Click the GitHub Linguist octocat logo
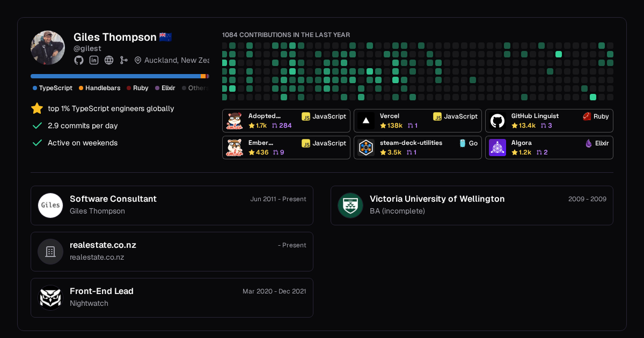Viewport: 644px width, 338px height. 497,121
